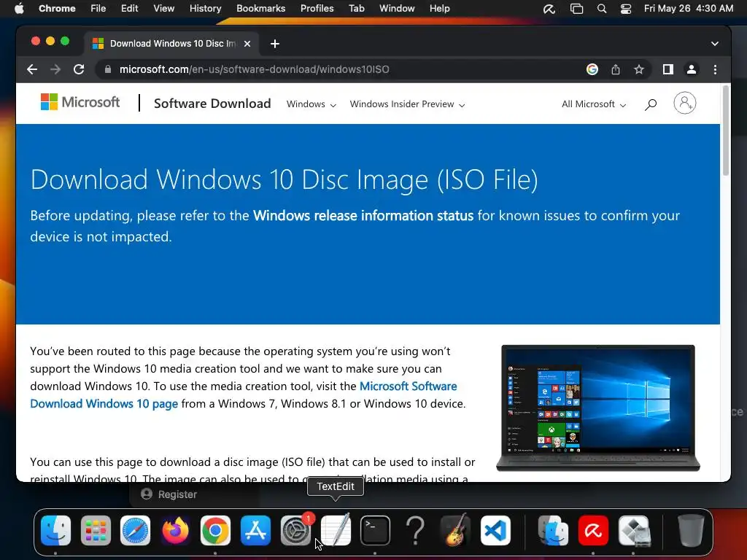Open a new tab with plus button

275,44
